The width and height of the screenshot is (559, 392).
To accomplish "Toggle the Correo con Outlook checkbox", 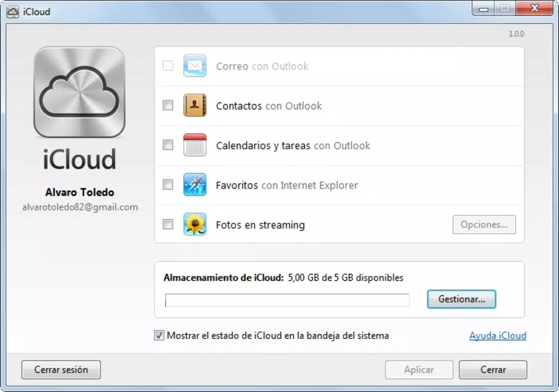I will 168,66.
